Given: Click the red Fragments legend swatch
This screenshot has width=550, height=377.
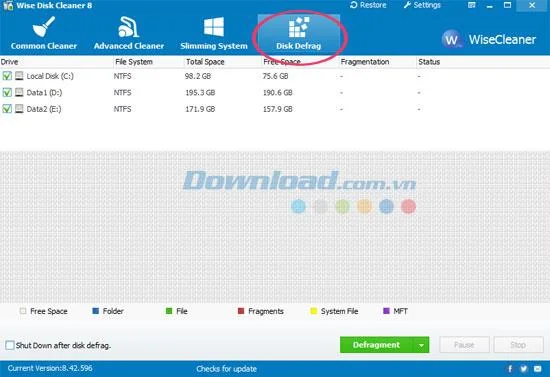Looking at the screenshot, I should (x=241, y=311).
